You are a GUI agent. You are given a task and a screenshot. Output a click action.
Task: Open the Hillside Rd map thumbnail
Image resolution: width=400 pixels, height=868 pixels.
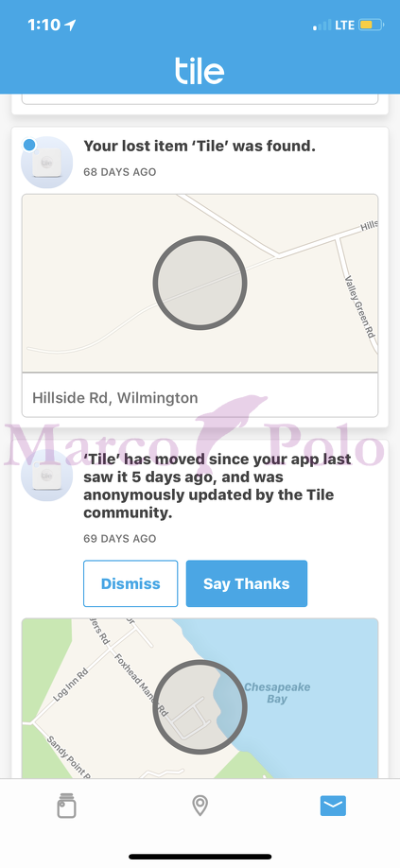point(200,284)
